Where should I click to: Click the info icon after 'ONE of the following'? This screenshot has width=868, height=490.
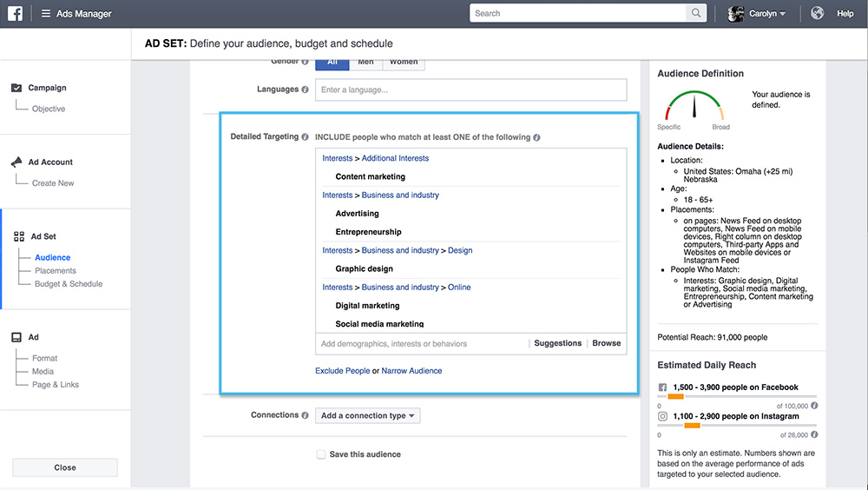coord(536,137)
